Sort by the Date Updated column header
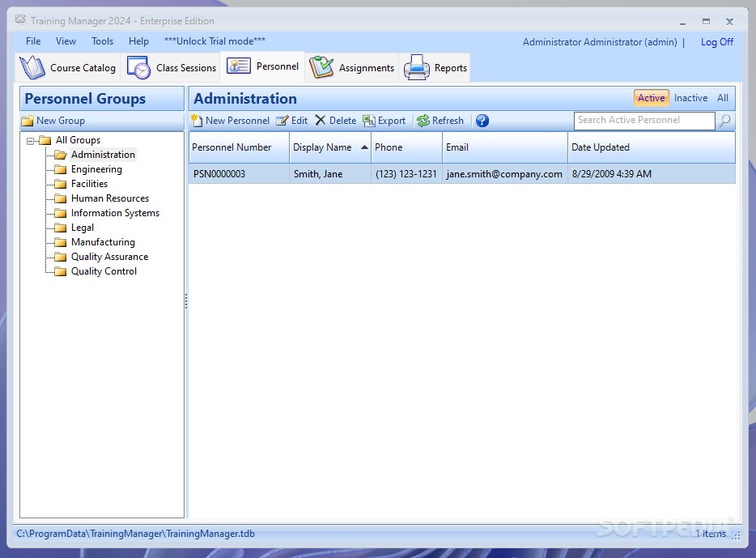The height and width of the screenshot is (558, 756). [652, 147]
